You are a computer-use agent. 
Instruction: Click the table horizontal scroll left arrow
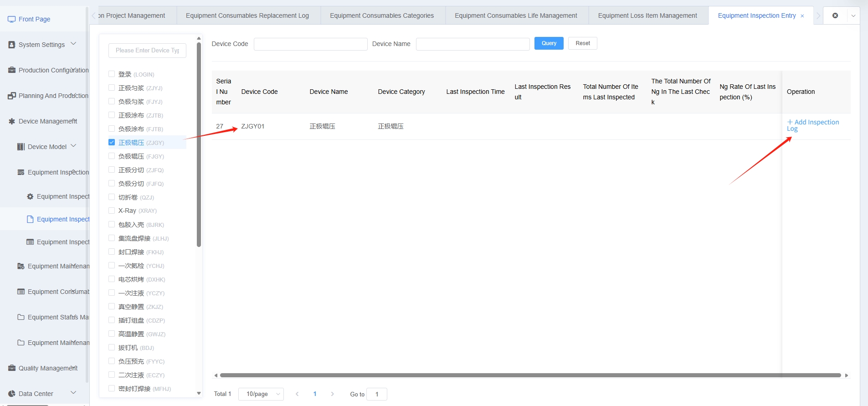(216, 375)
